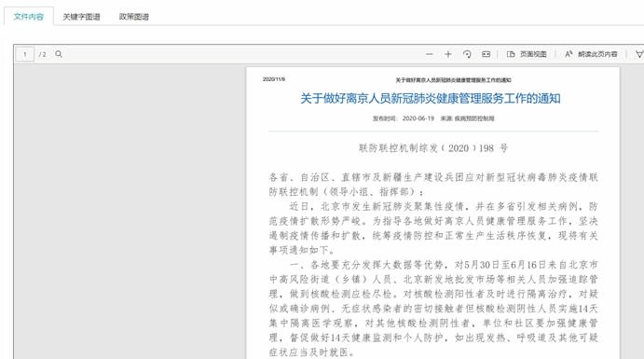Viewport: 644px width, 359px height.
Task: Click the read aloud A icon
Action: point(569,54)
